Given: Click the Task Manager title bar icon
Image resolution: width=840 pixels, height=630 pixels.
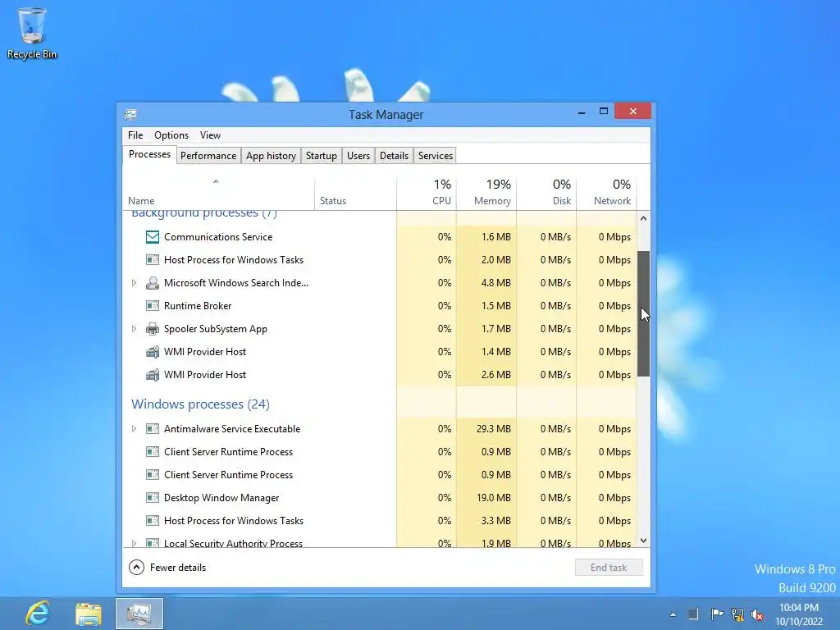Looking at the screenshot, I should 130,114.
